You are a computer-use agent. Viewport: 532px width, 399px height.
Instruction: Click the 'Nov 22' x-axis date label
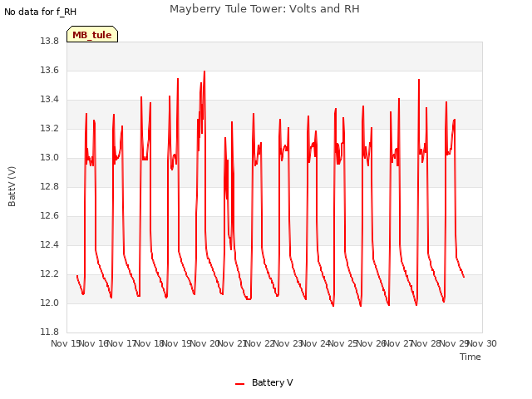click(260, 343)
